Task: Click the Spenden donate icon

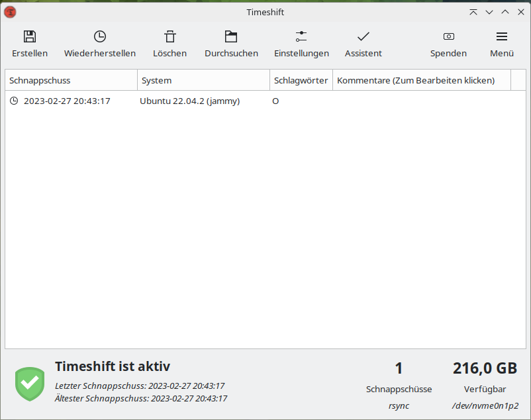Action: (449, 36)
